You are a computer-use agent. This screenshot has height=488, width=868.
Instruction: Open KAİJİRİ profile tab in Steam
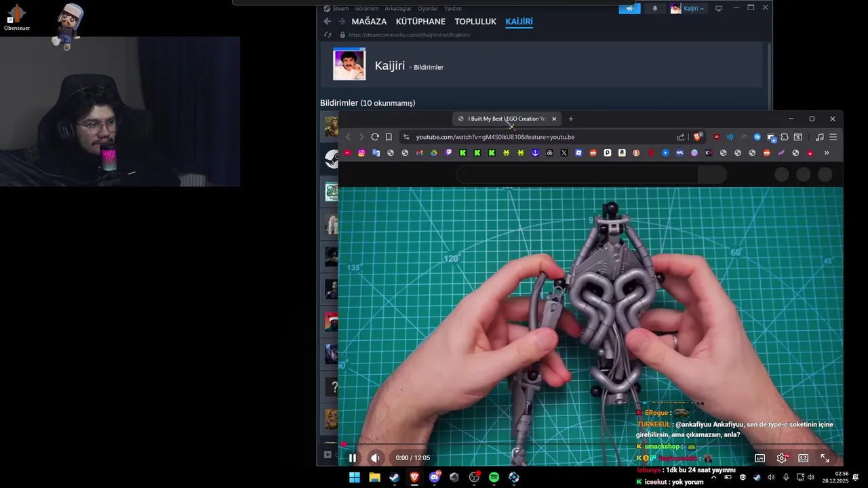pyautogui.click(x=519, y=22)
